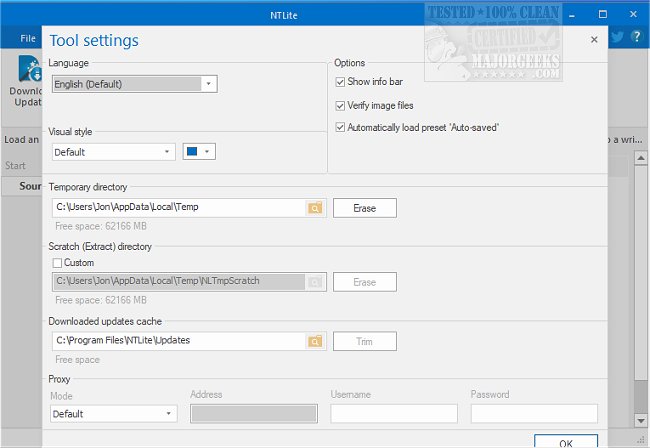This screenshot has width=650, height=448.
Task: Enable Custom scratch directory checkbox
Action: [58, 263]
